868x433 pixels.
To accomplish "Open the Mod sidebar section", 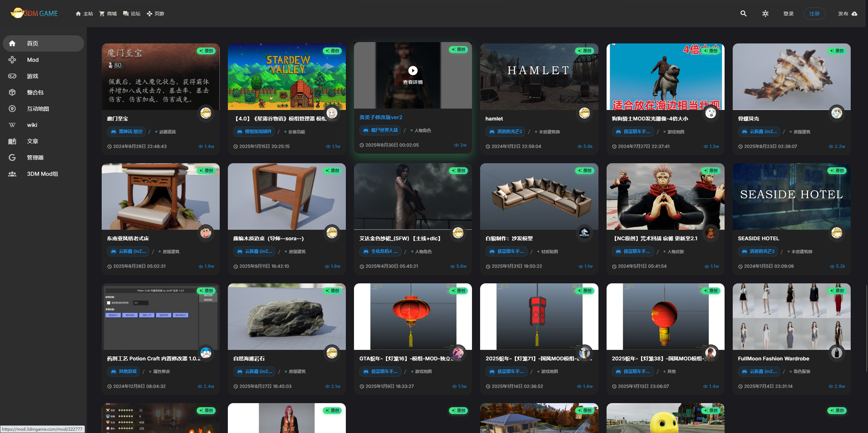I will click(x=33, y=60).
